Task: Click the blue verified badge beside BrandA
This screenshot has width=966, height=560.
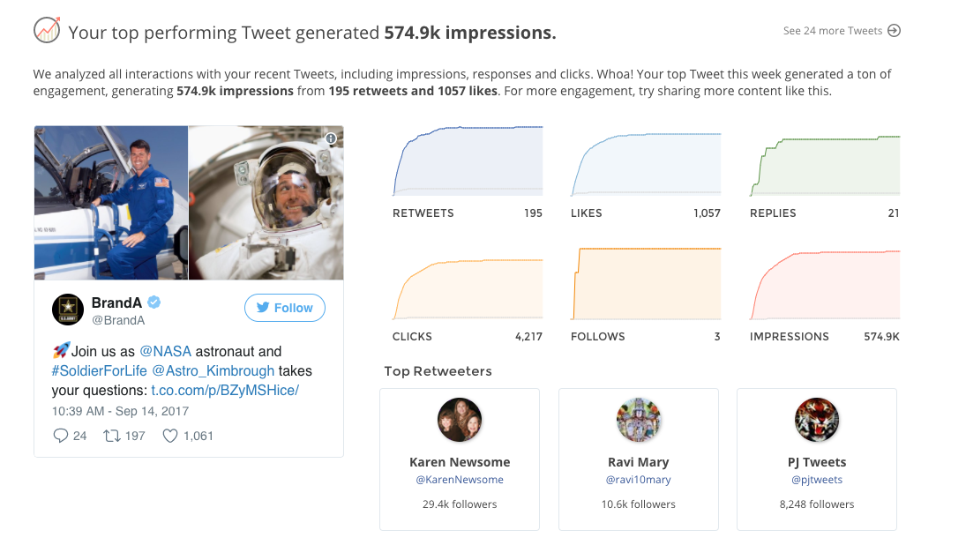Action: (x=154, y=302)
